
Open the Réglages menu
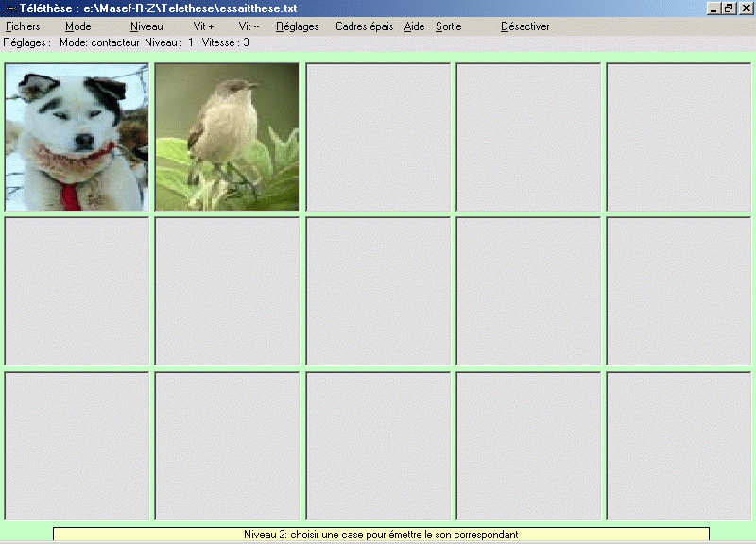[x=298, y=26]
